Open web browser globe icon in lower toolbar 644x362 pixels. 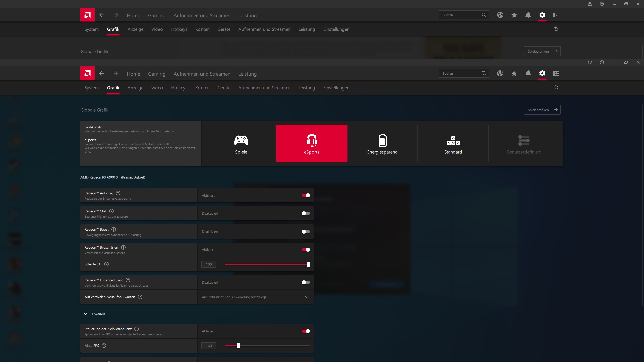point(500,73)
